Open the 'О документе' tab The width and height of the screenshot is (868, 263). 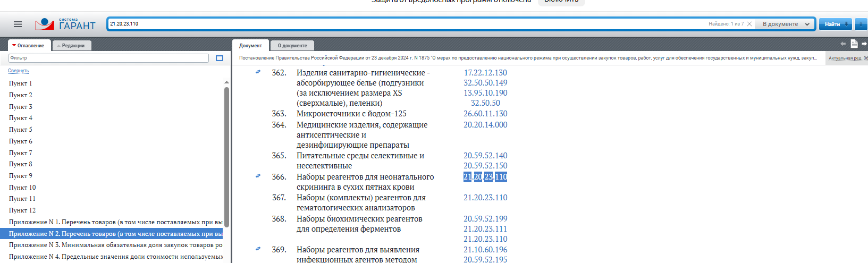(292, 46)
